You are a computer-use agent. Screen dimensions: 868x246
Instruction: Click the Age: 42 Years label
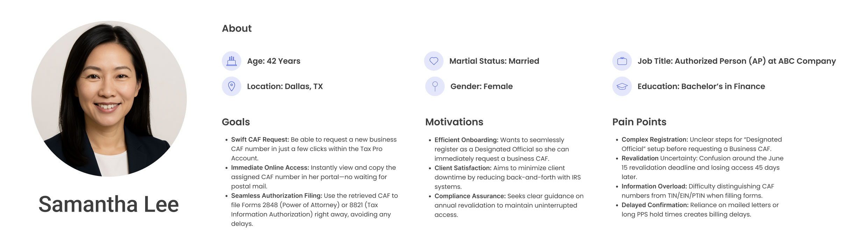point(273,61)
